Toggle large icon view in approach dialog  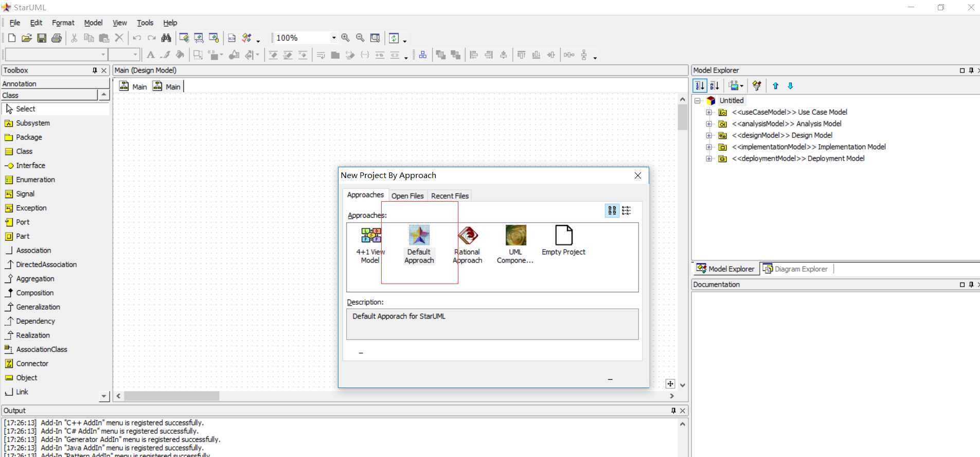click(x=612, y=210)
